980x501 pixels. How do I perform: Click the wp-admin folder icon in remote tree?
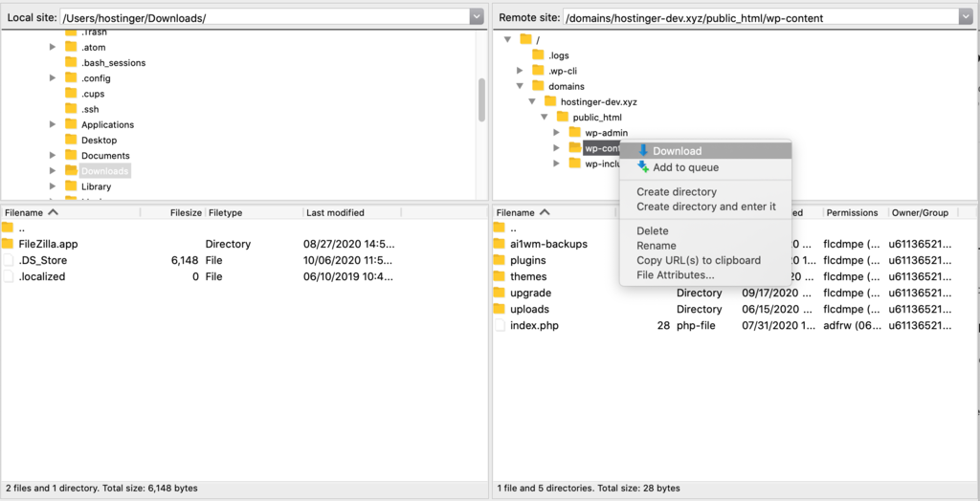pyautogui.click(x=574, y=132)
